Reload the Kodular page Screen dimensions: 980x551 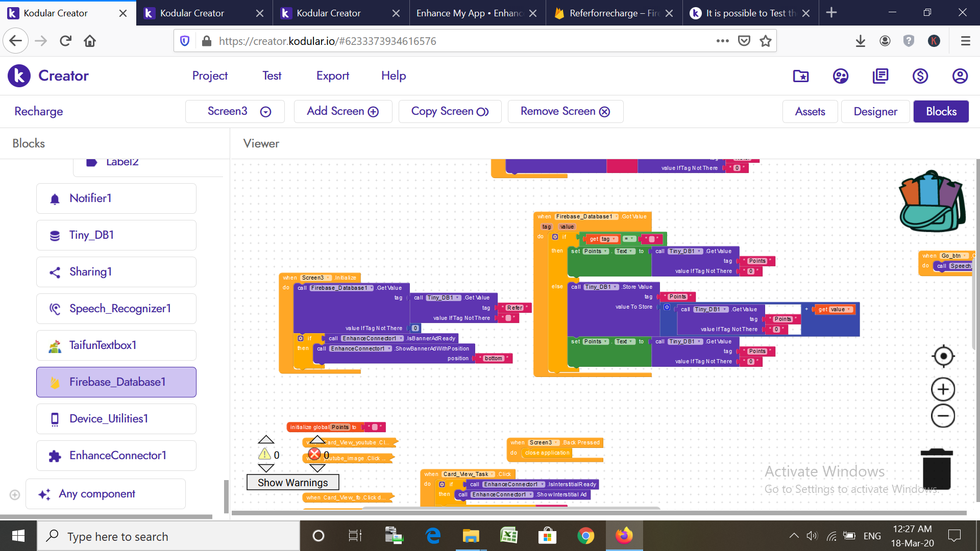(x=65, y=41)
